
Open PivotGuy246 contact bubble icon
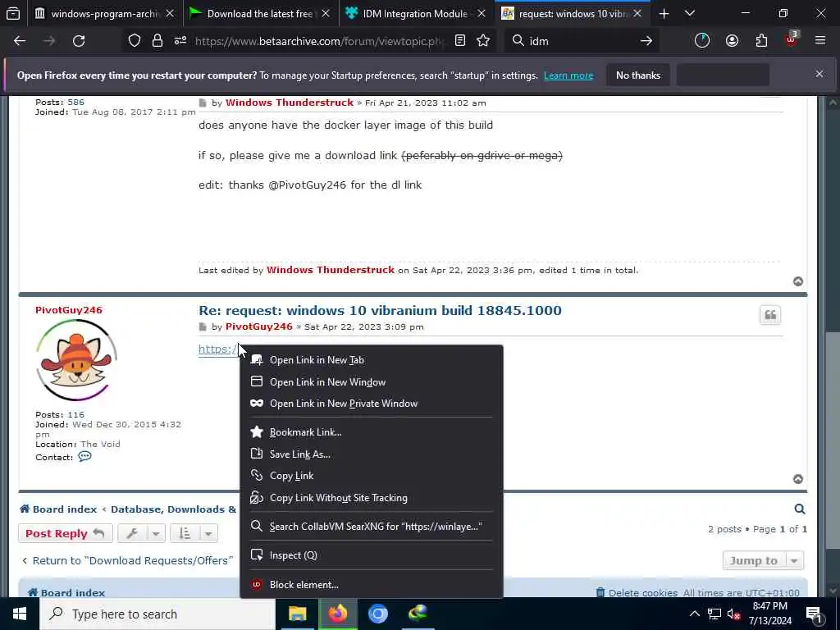[84, 456]
